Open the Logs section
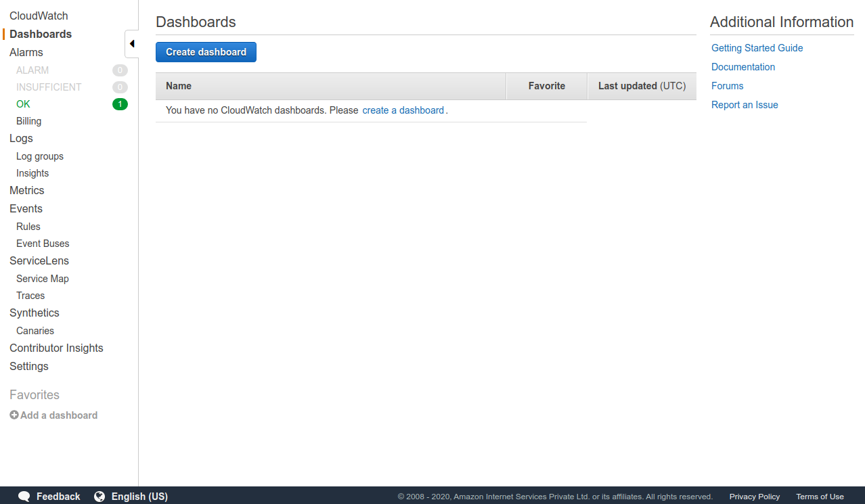This screenshot has width=865, height=504. click(x=21, y=138)
